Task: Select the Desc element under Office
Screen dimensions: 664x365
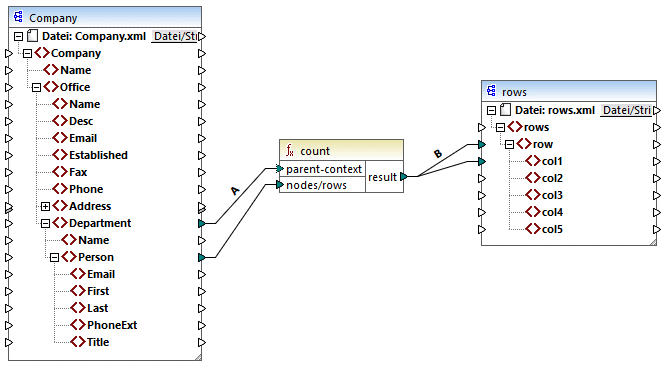Action: pos(81,121)
